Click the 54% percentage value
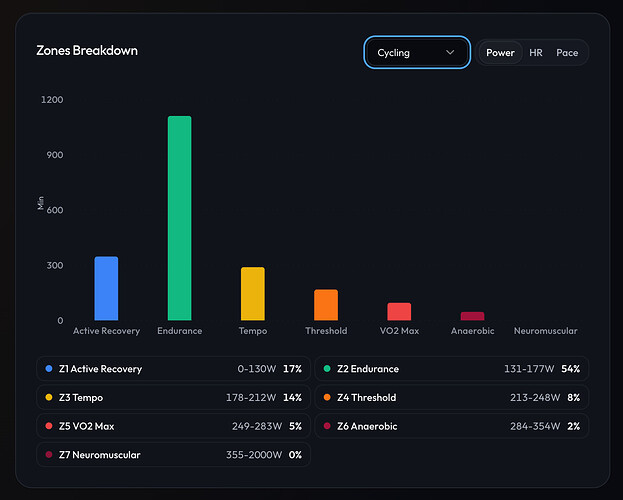 pyautogui.click(x=571, y=369)
